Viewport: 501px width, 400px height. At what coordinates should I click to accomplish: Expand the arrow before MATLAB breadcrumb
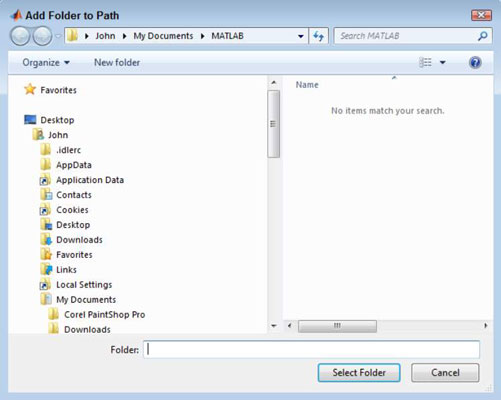tap(203, 36)
